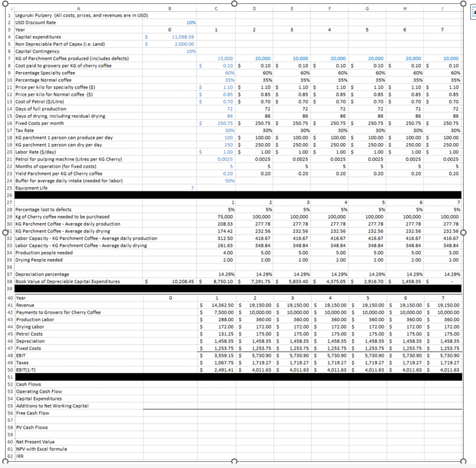Viewport: 476px width, 468px height.
Task: Click the 3,559.15 EBIT value
Action: (x=224, y=355)
